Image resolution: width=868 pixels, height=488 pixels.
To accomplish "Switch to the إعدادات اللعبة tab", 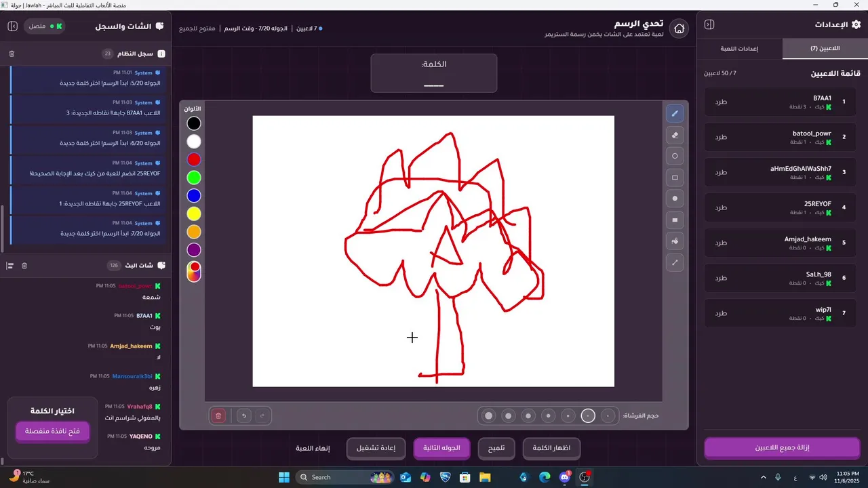I will coord(740,49).
